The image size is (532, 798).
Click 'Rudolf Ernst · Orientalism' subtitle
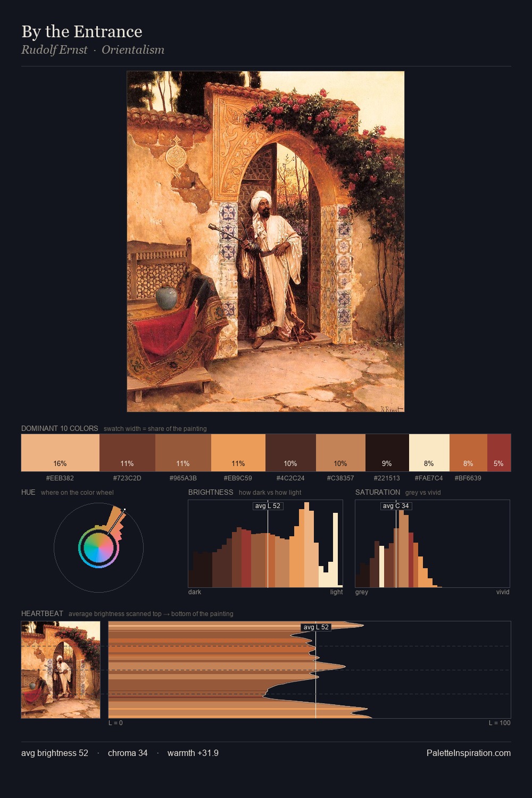[x=93, y=50]
